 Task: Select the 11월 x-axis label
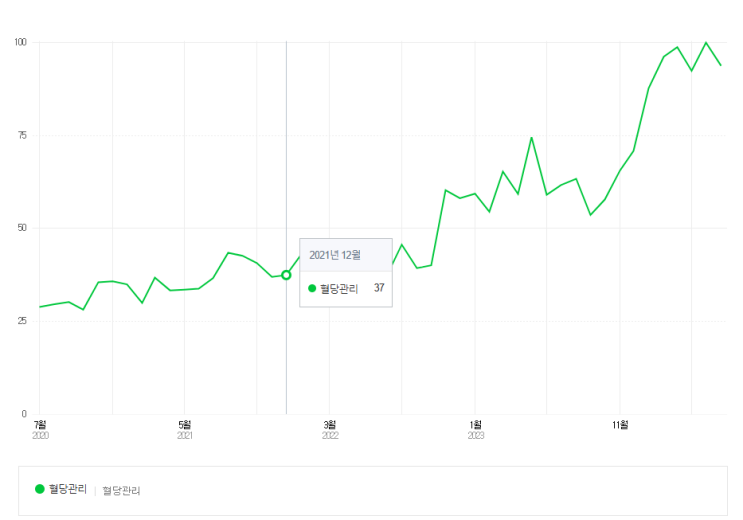pos(621,424)
